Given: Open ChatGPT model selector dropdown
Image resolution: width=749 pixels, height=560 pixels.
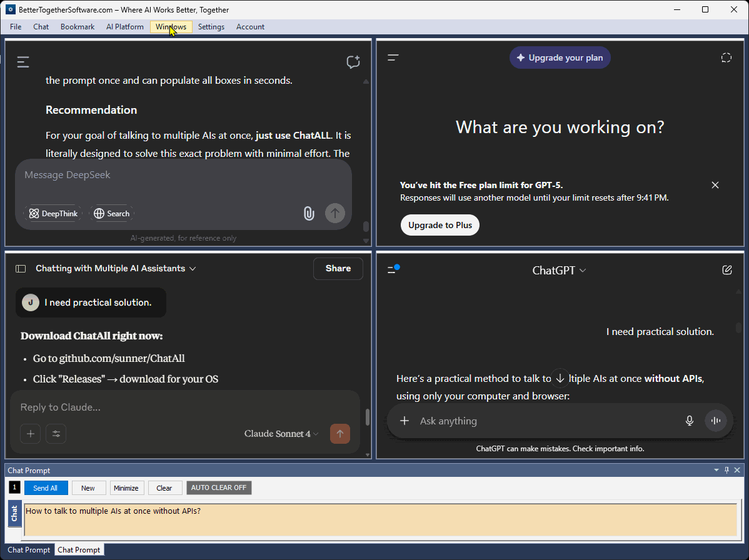Looking at the screenshot, I should (559, 270).
